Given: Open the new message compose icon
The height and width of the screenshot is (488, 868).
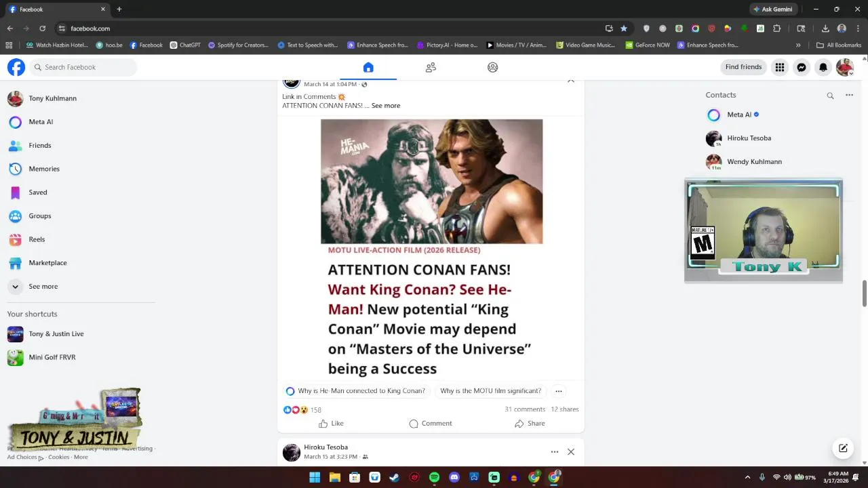Looking at the screenshot, I should tap(843, 448).
